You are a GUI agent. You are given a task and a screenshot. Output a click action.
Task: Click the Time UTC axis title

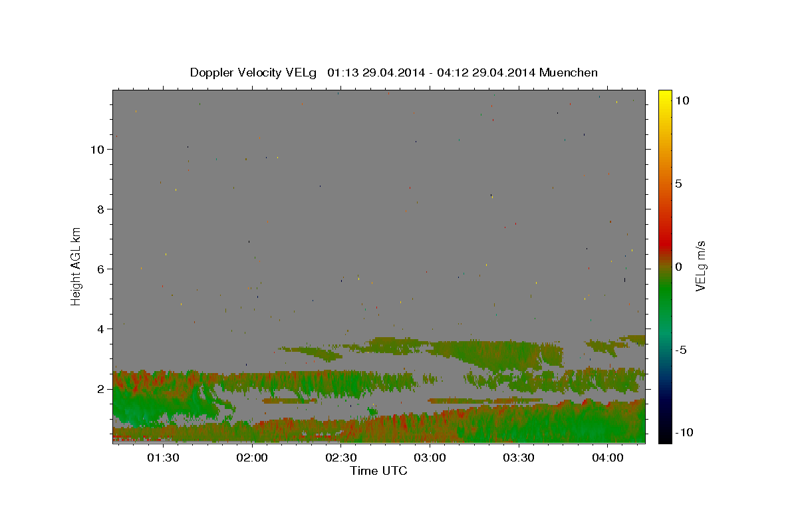pyautogui.click(x=378, y=471)
